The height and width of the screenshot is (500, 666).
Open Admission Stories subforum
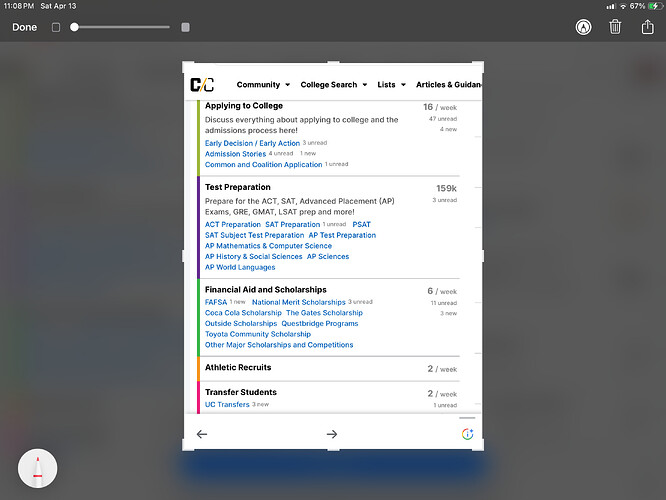coord(235,154)
